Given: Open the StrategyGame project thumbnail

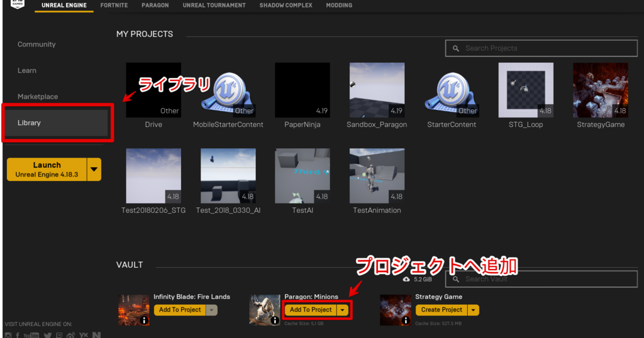Looking at the screenshot, I should click(x=601, y=90).
